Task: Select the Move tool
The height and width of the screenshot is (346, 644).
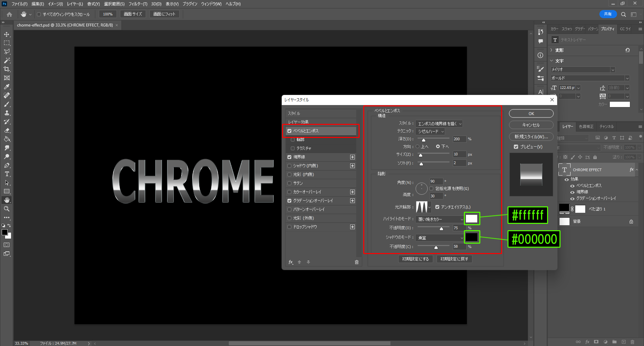Action: 7,34
